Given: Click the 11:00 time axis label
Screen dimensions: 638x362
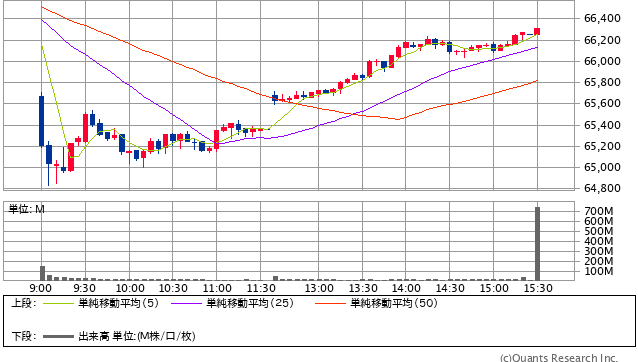Looking at the screenshot, I should point(217,288).
